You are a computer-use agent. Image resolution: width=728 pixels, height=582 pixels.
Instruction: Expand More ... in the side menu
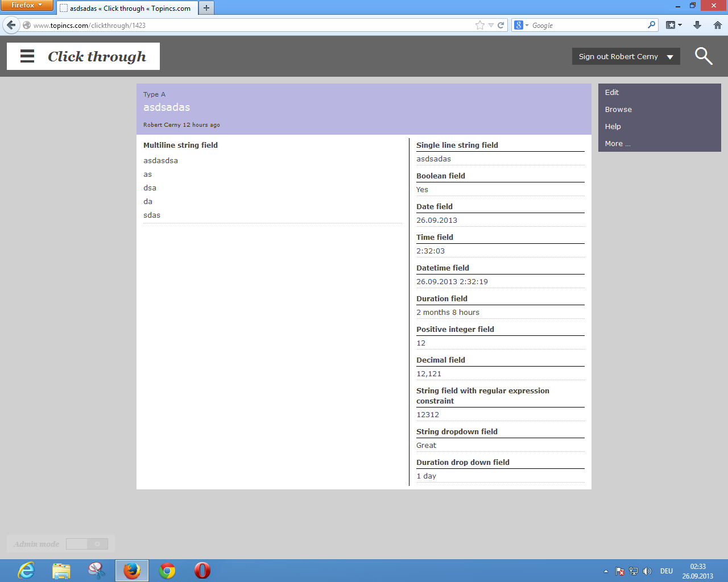pyautogui.click(x=617, y=143)
